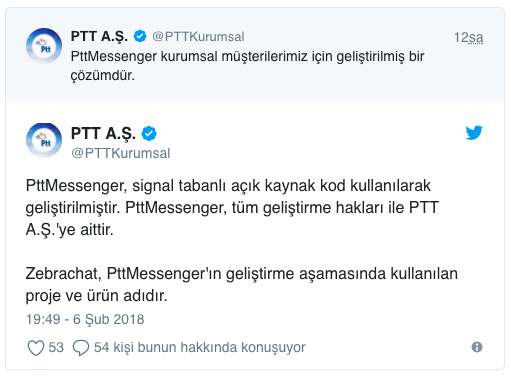
Task: Open the 19:49 - 6 Şub 2018 date link
Action: (85, 319)
